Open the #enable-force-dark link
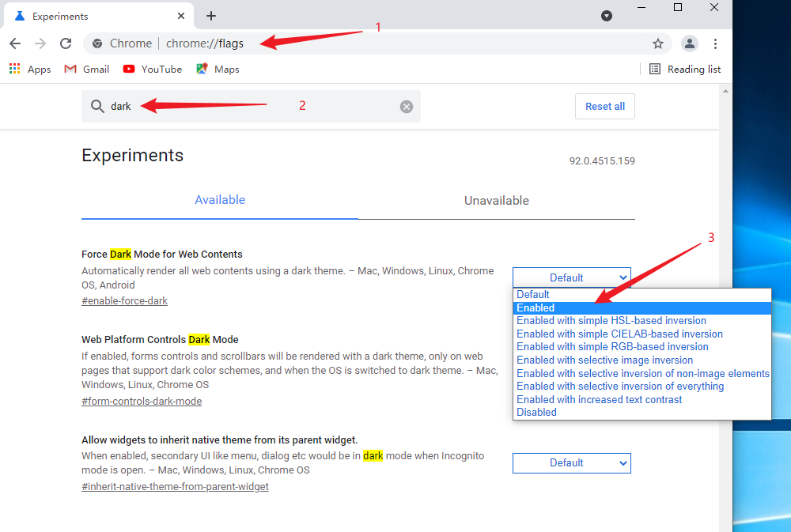 point(125,301)
